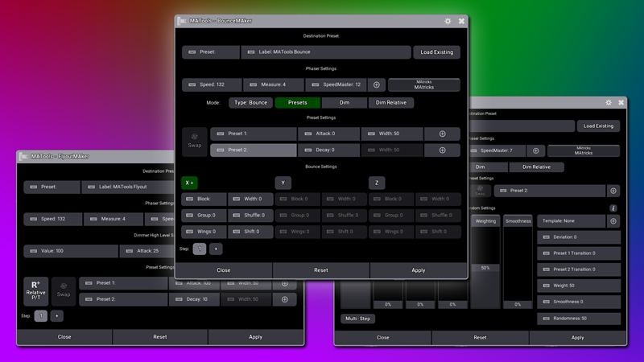
Task: Click Swap icon in FlyoutMAker window
Action: pos(64,290)
